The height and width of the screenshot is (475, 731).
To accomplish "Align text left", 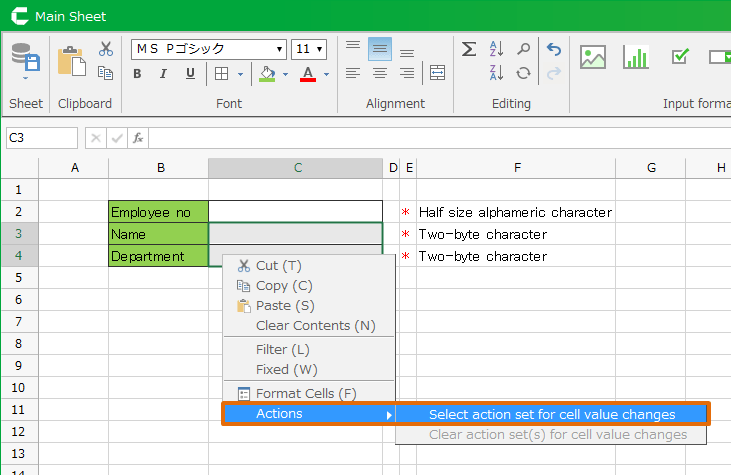I will (x=353, y=73).
